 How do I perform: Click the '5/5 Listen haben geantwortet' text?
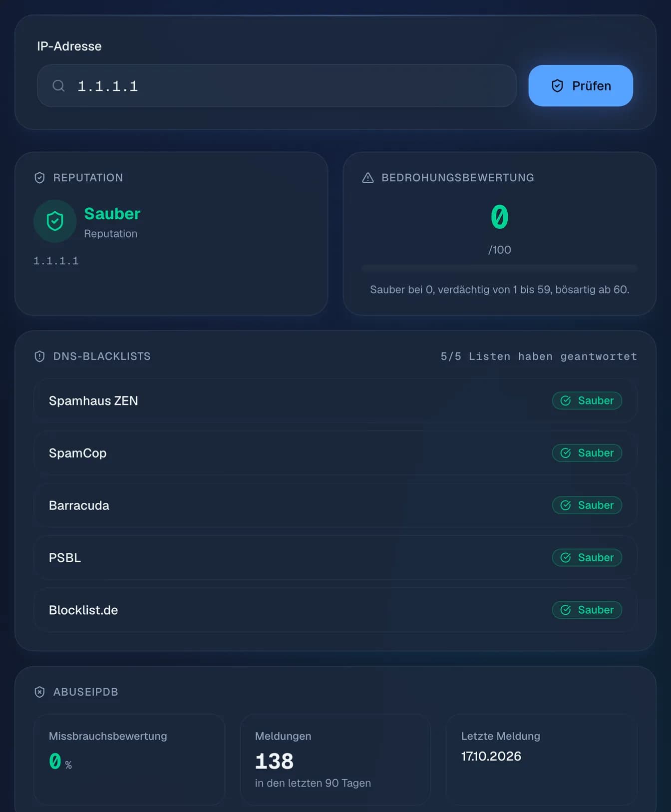pos(539,357)
